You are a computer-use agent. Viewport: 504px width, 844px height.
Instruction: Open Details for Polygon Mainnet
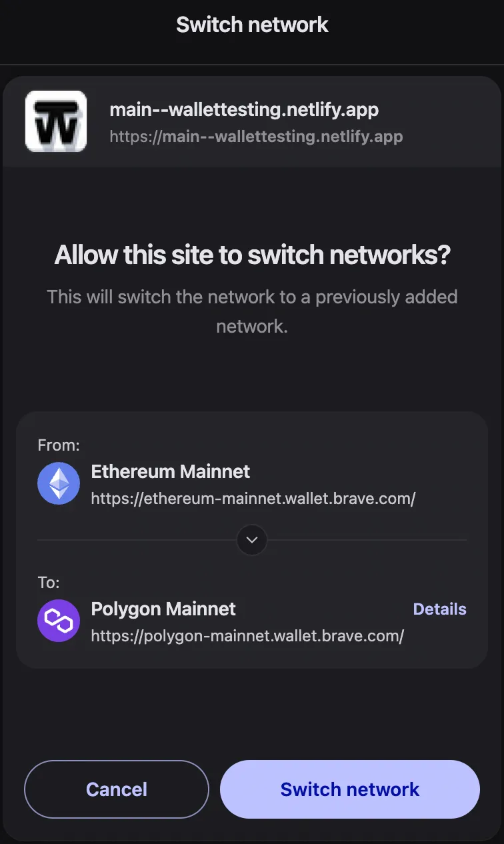(x=439, y=609)
